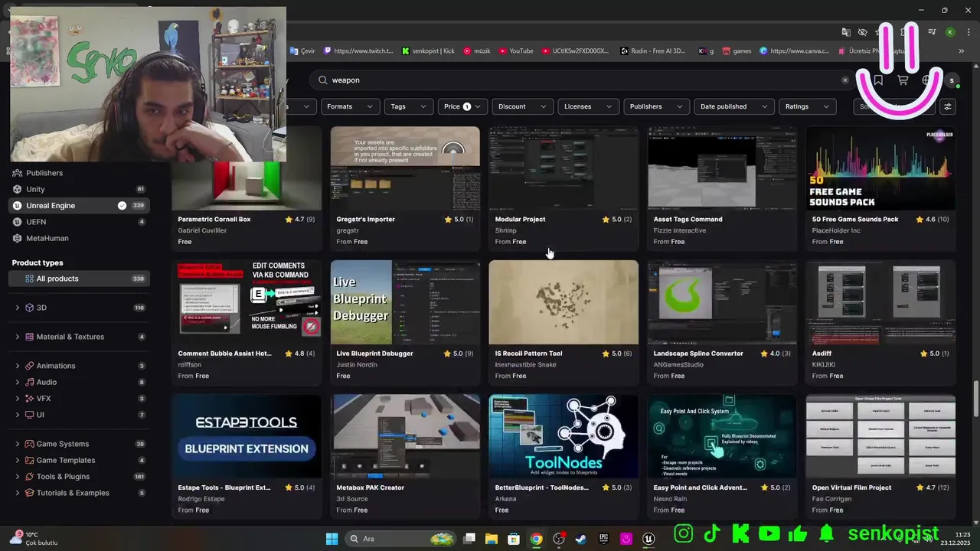
Task: Click the Tools & Plugins icon
Action: coord(30,477)
